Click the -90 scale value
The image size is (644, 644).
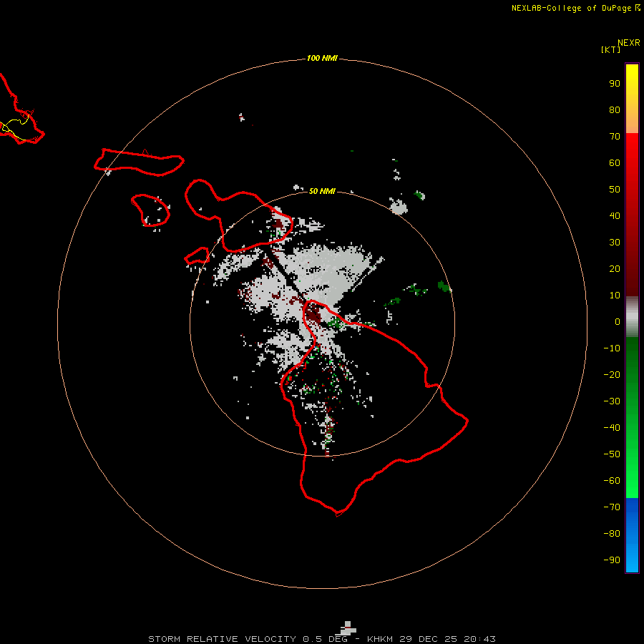coord(612,560)
